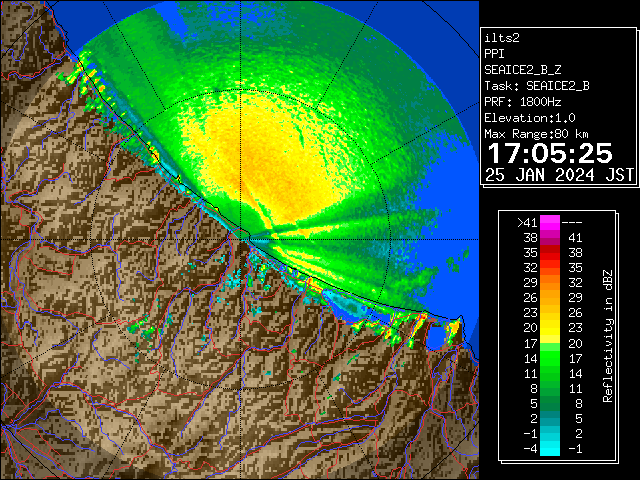
Task: Click the radar site at the range-ring center
Action: pyautogui.click(x=241, y=239)
